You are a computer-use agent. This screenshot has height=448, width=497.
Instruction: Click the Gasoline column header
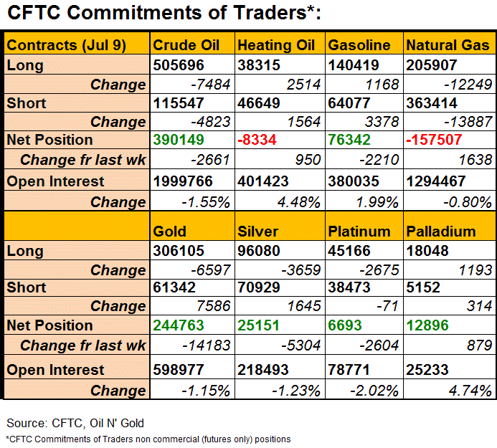[360, 45]
